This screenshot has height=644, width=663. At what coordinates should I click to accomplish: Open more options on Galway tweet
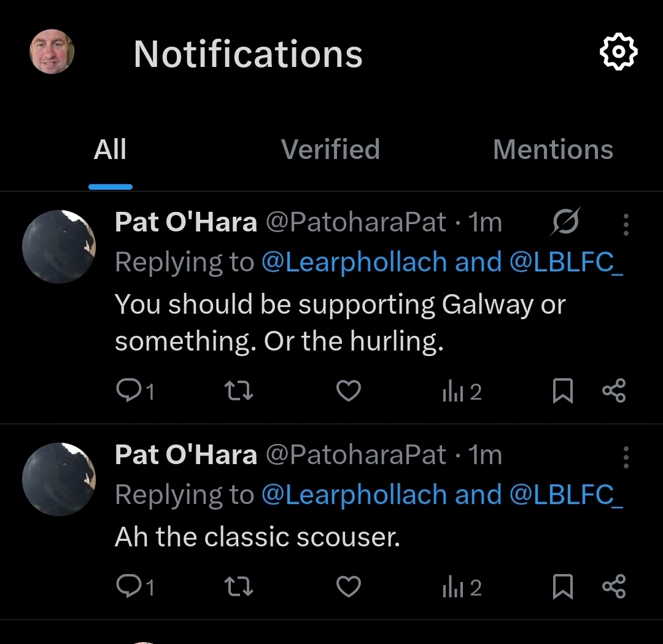tap(626, 225)
